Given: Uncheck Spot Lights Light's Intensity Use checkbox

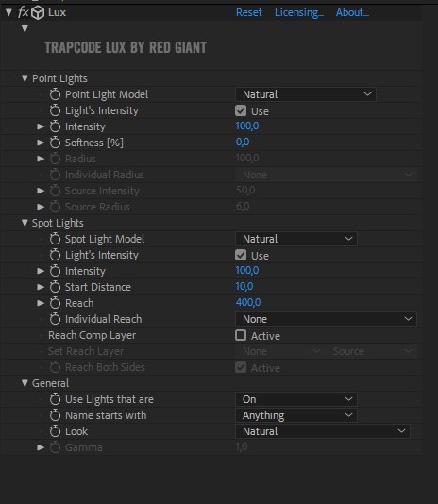Looking at the screenshot, I should pyautogui.click(x=241, y=255).
